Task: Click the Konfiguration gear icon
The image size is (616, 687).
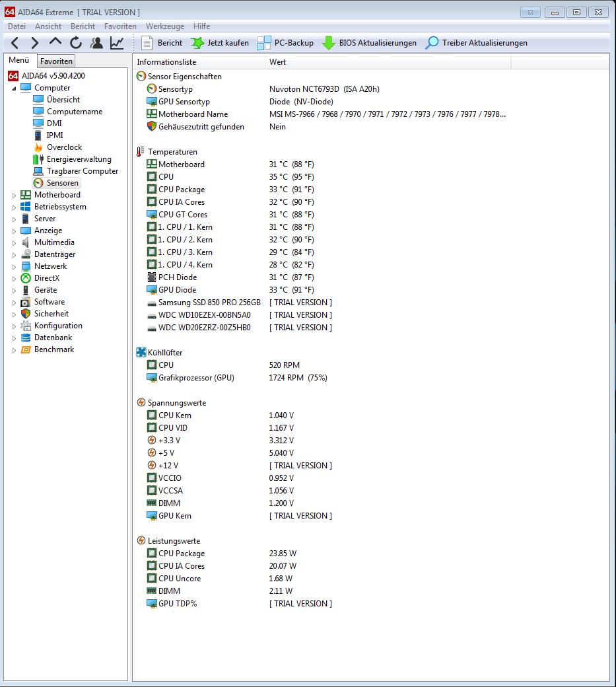Action: click(x=26, y=326)
